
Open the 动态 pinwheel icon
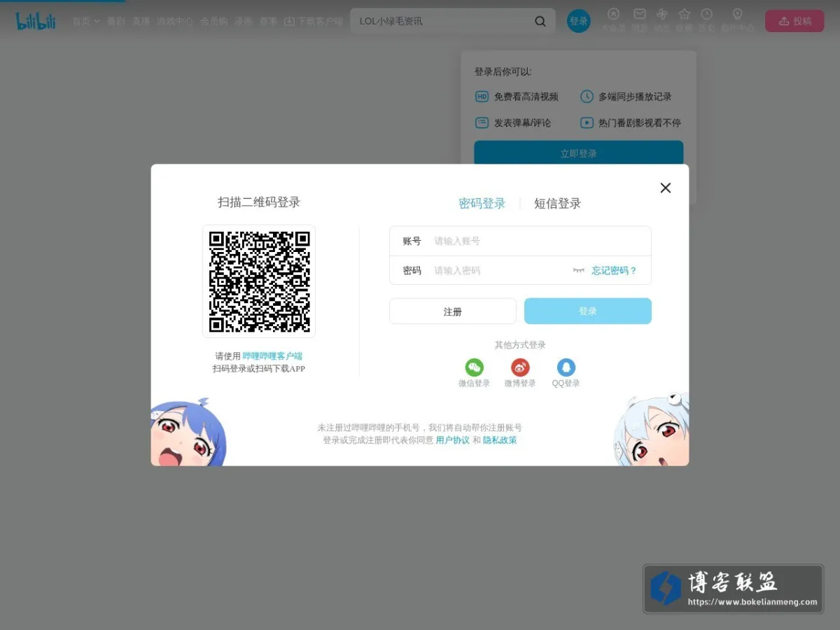(662, 14)
